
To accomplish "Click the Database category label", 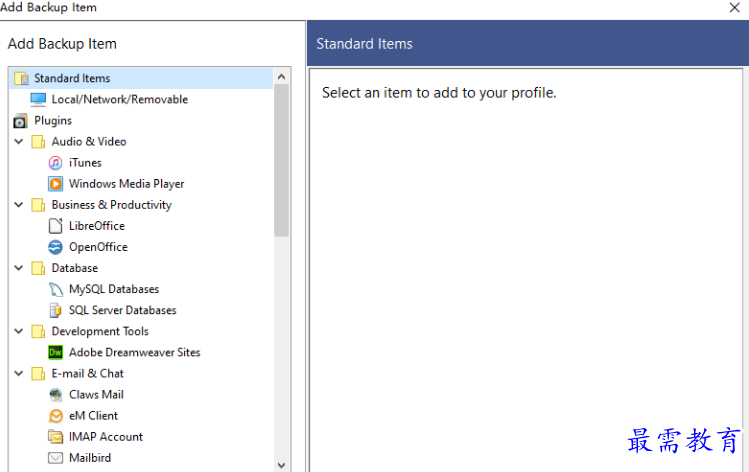I will click(75, 268).
